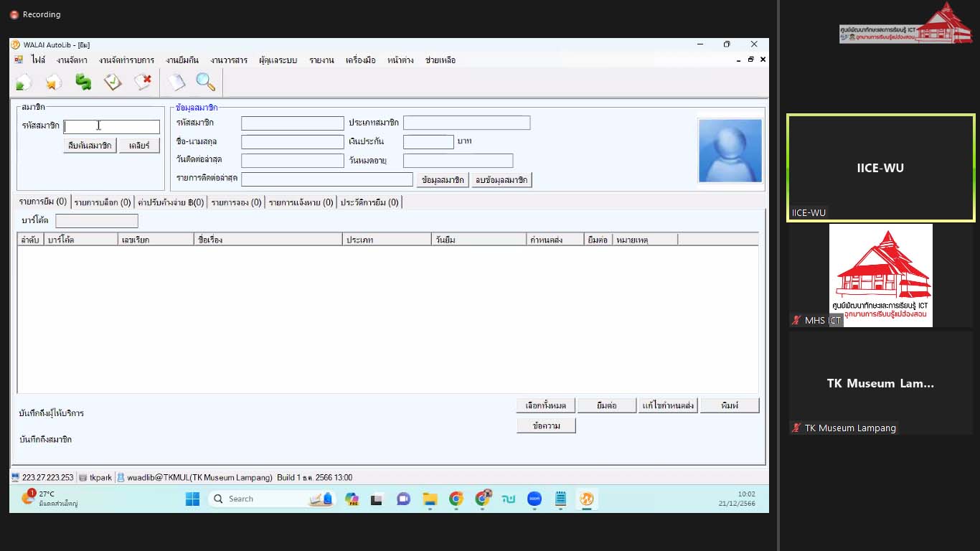Click the document with red X icon
This screenshot has height=551, width=980.
click(x=143, y=83)
